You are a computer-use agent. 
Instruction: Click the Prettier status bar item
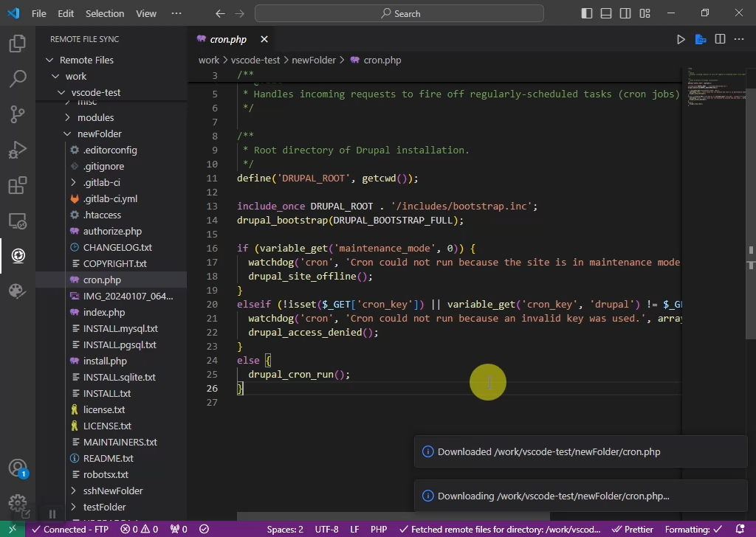tap(632, 530)
